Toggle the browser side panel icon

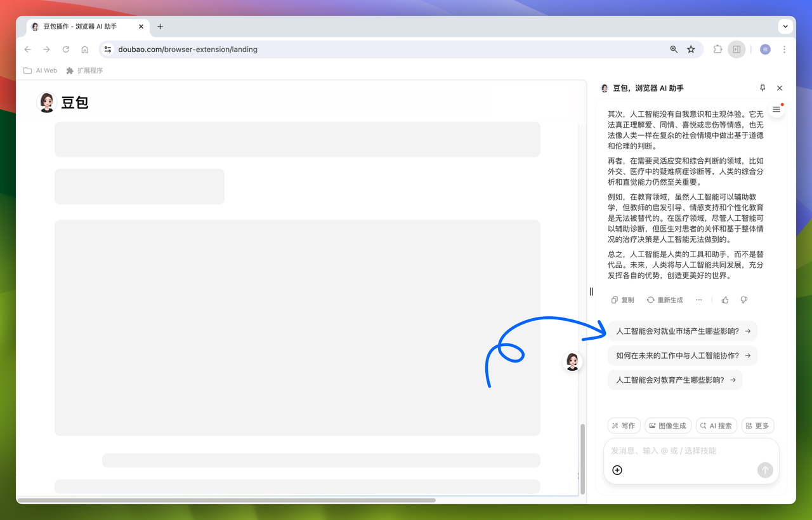pyautogui.click(x=737, y=50)
